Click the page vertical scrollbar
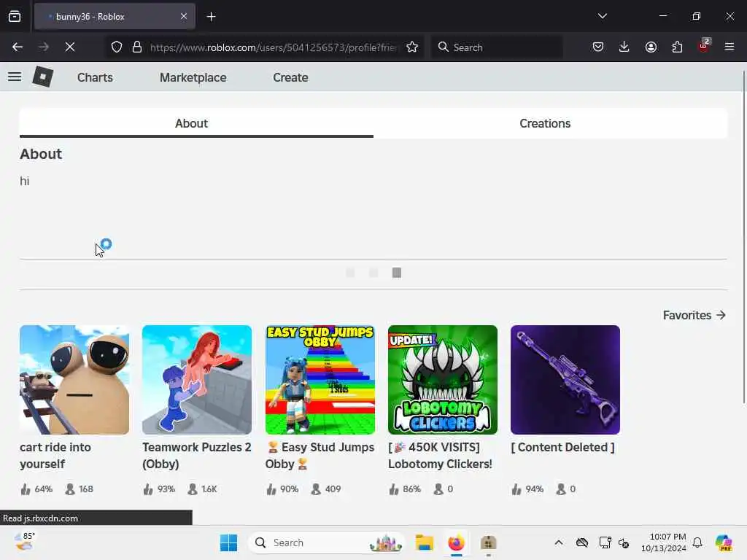Screen dimensions: 747x560 743,238
